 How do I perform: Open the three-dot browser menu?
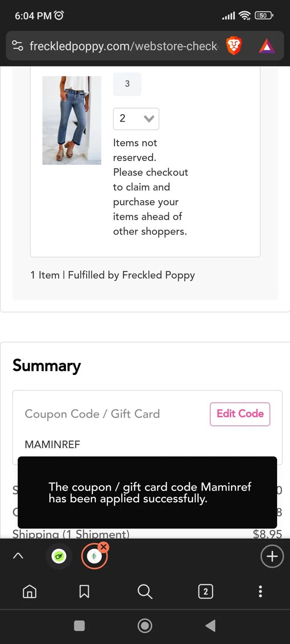pyautogui.click(x=260, y=592)
